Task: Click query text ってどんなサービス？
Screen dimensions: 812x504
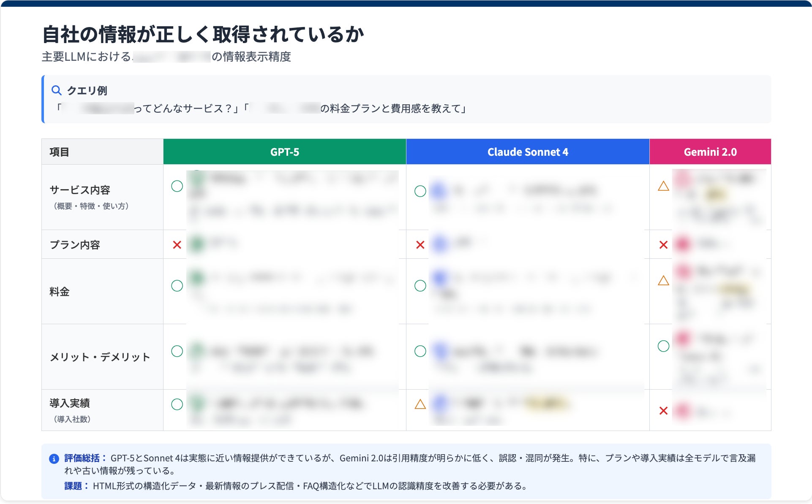Action: coord(183,109)
